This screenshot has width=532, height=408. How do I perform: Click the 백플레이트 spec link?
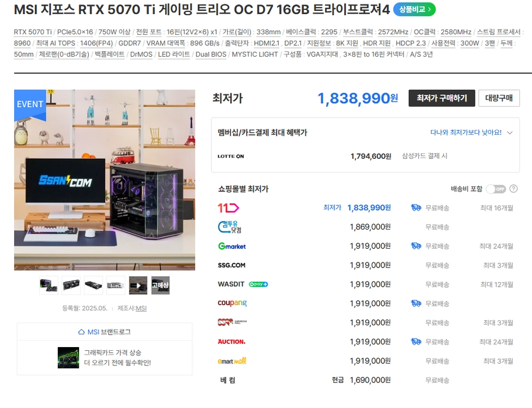[109, 54]
